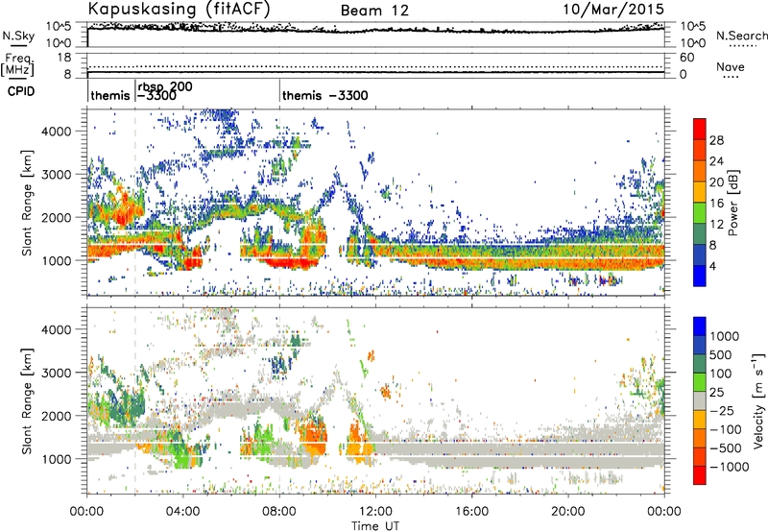Click the '28' tick on the Power scale
768x532 pixels.
(x=716, y=140)
